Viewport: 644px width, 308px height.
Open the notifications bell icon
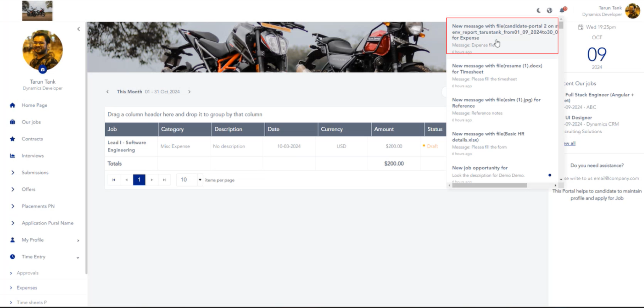click(562, 10)
